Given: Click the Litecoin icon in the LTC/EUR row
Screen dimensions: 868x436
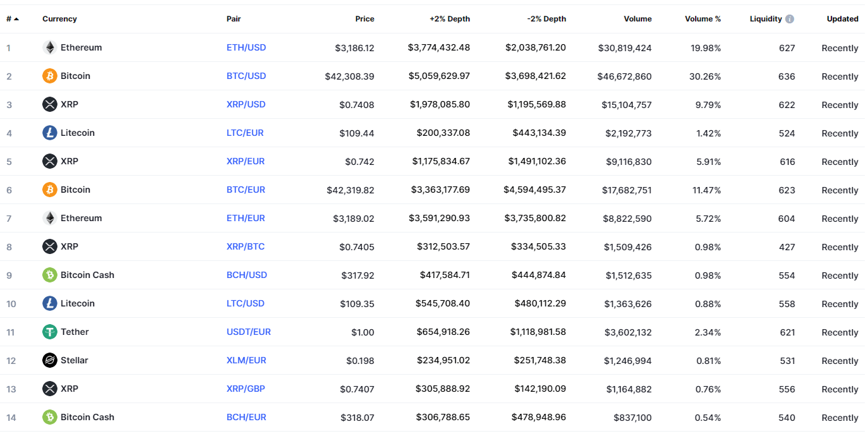Looking at the screenshot, I should point(49,133).
